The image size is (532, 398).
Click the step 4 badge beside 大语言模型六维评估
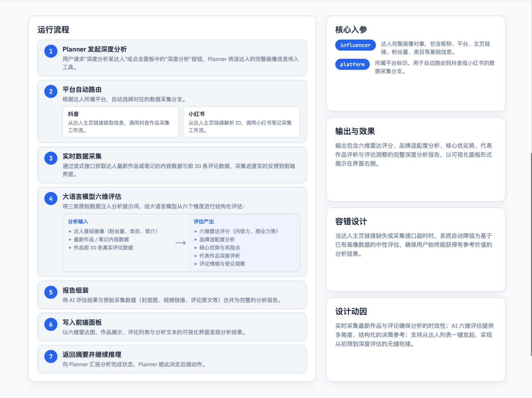click(51, 198)
